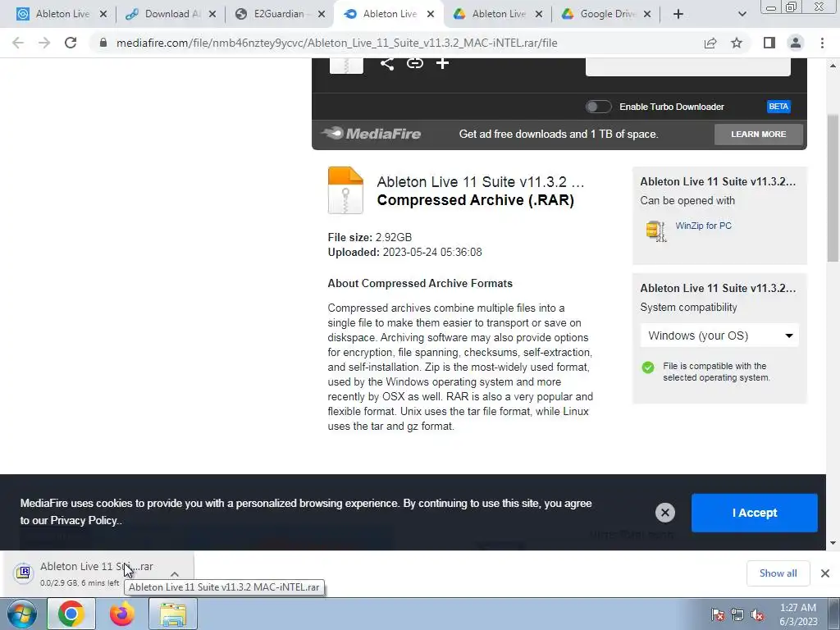Open File Explorer from the taskbar
Image resolution: width=840 pixels, height=630 pixels.
(173, 614)
